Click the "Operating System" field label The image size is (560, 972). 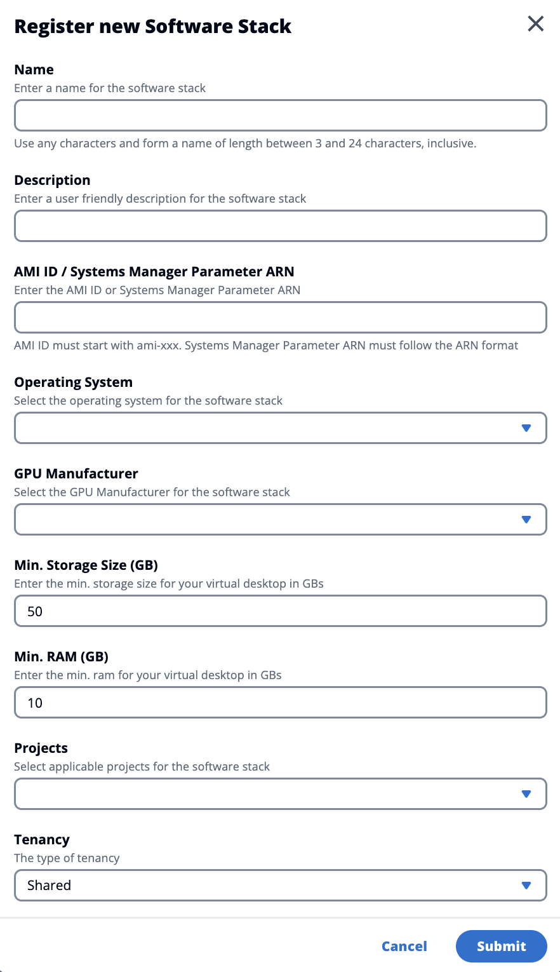coord(73,382)
